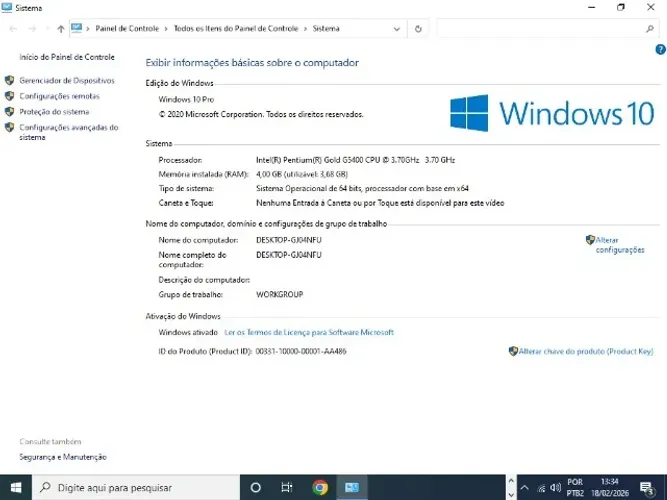Click the Windows ativado status text

click(188, 332)
